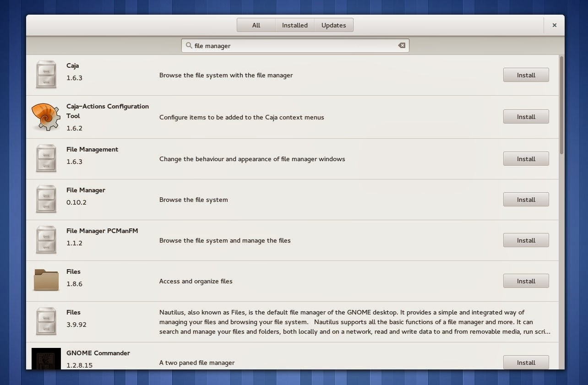Click the Caja-Actions Configuration Tool shell icon

(45, 117)
